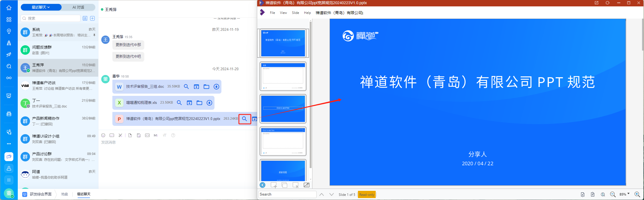The image size is (644, 200).
Task: Open the contacts book icon beside the search box
Action: [x=85, y=18]
